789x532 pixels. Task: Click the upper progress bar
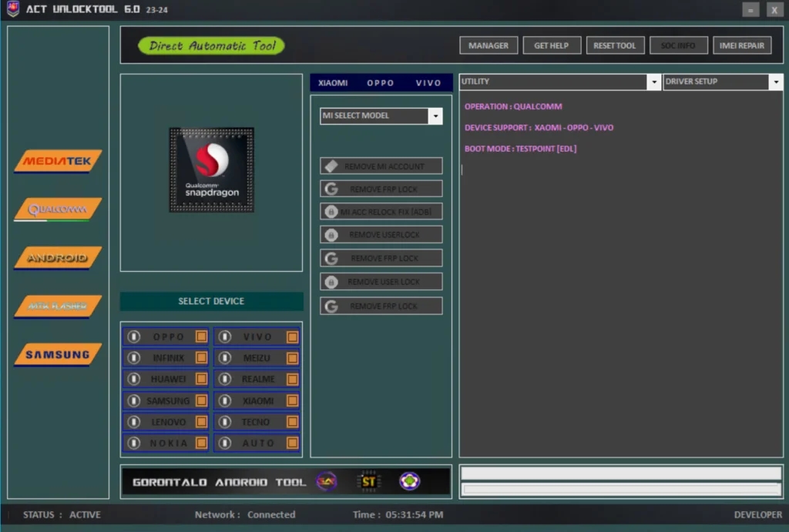[621, 473]
